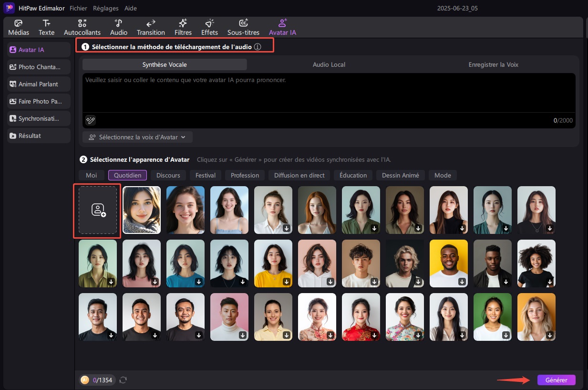Open the Transition panel
Screen dimensions: 588x390
[151, 28]
